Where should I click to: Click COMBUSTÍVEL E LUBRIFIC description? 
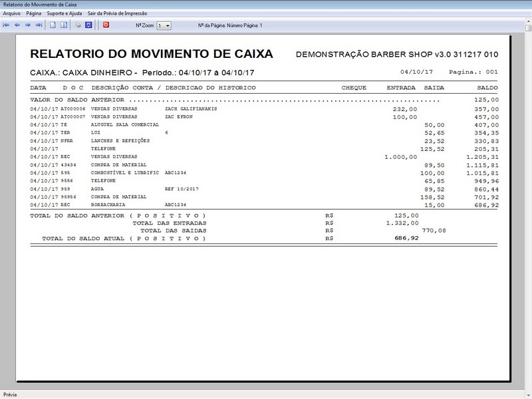pos(125,173)
